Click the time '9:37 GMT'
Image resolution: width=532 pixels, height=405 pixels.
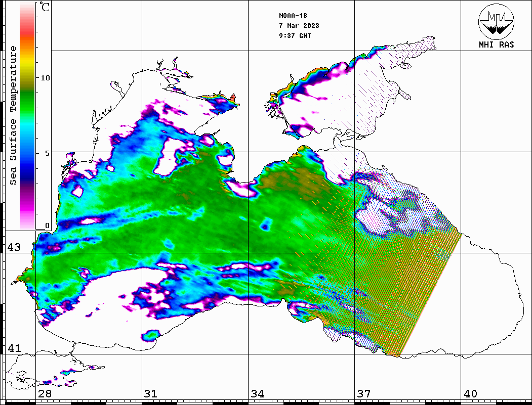(x=295, y=36)
